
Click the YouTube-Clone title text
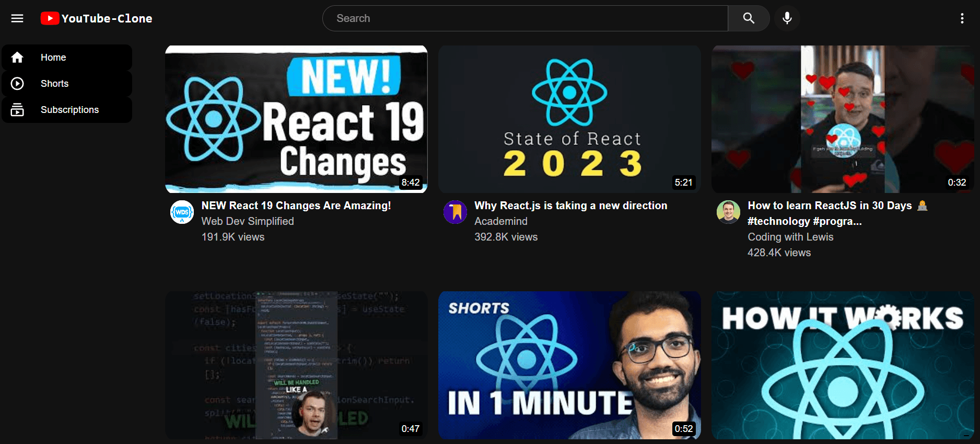point(107,18)
